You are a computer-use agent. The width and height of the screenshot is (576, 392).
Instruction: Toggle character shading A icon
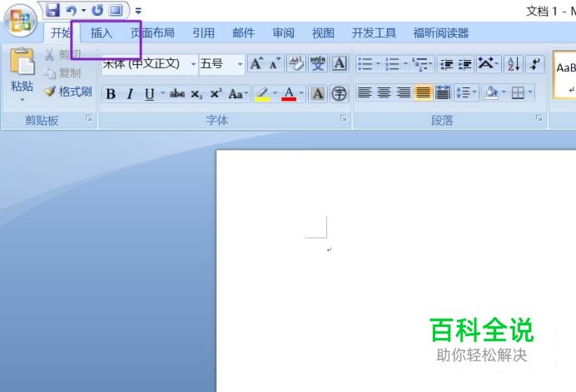[318, 94]
